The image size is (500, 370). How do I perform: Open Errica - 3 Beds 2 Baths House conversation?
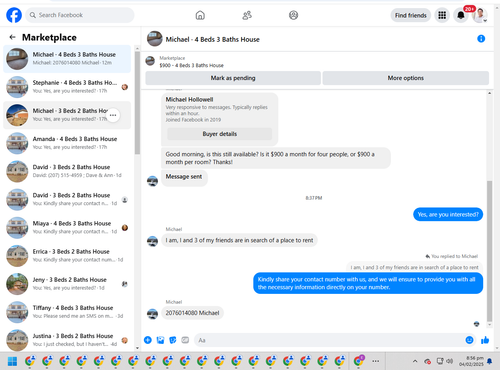pos(67,256)
